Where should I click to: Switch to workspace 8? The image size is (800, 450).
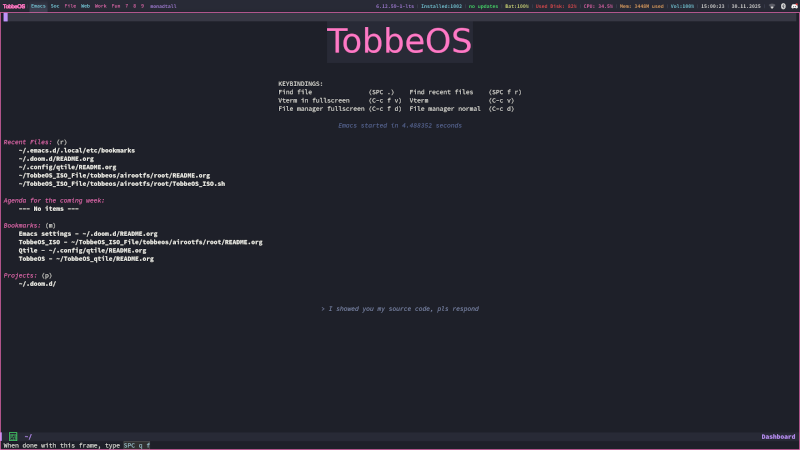click(x=135, y=6)
